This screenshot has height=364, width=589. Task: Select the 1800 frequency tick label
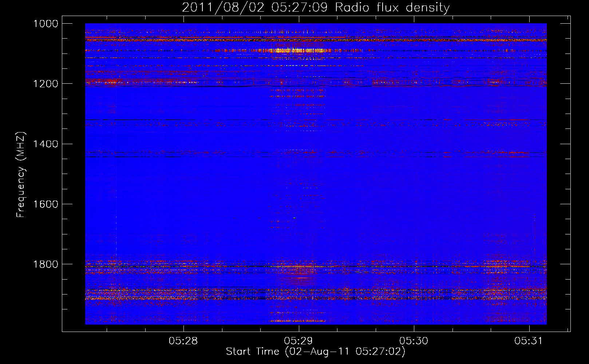pos(46,264)
